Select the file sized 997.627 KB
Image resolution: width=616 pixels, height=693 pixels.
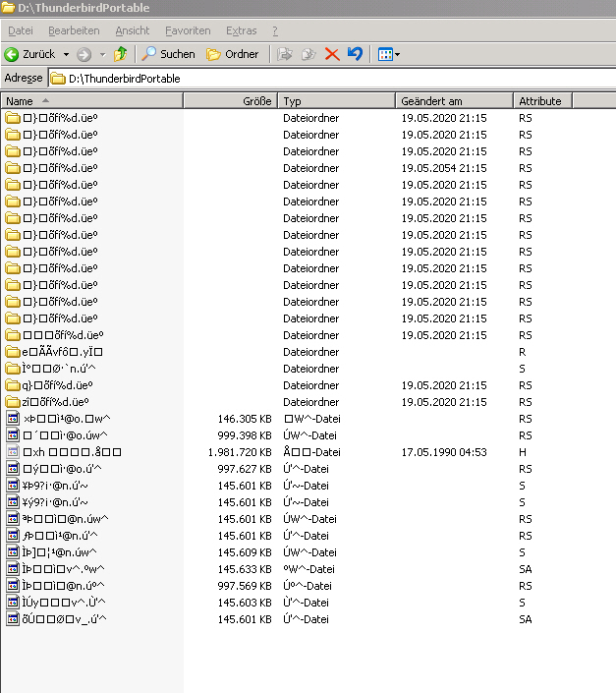point(54,469)
